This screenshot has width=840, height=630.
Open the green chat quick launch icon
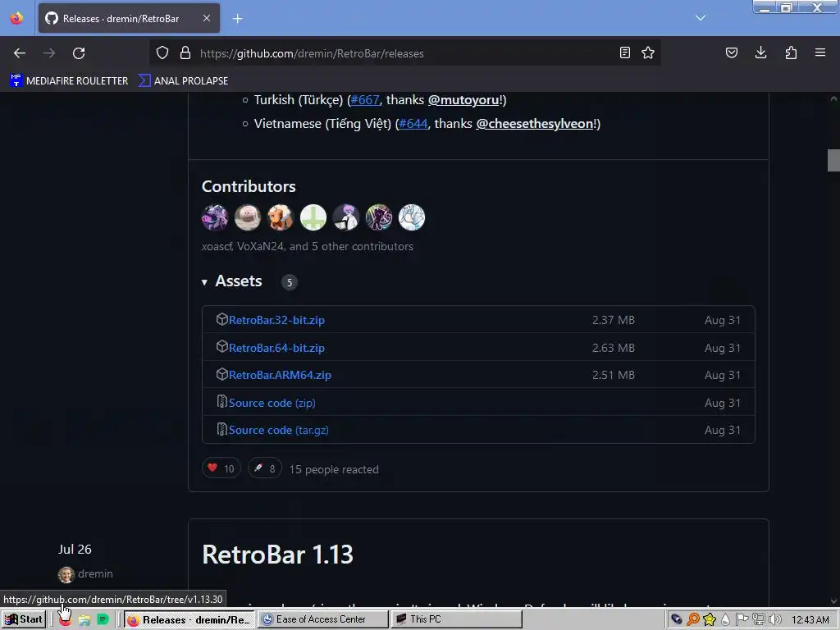coord(103,620)
